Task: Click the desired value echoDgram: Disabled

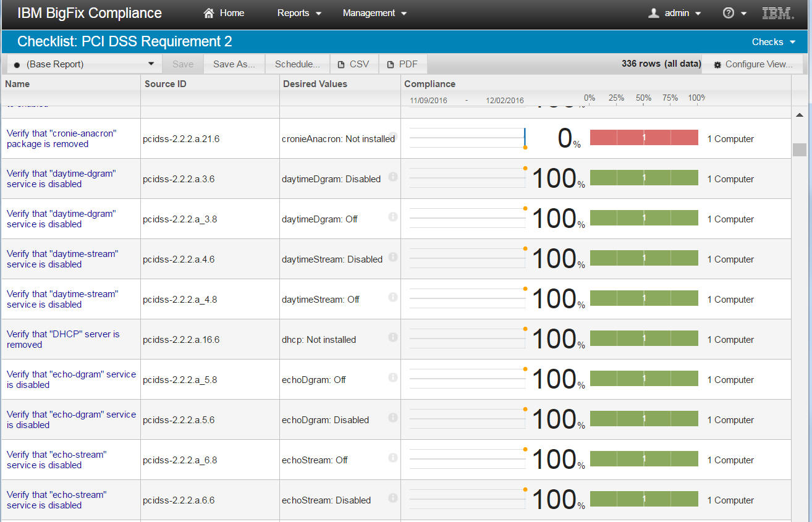Action: [x=325, y=420]
